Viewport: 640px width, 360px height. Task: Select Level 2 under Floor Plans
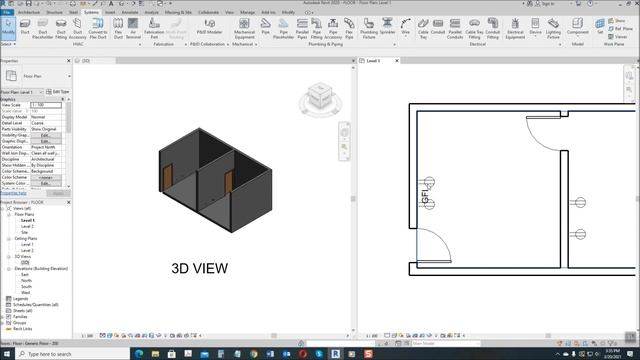coord(27,227)
